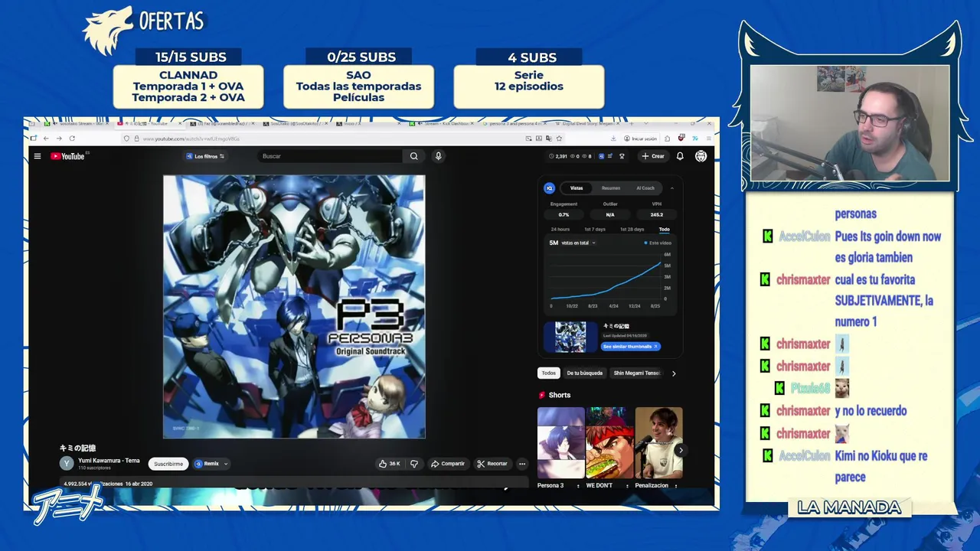Click the Remix button
This screenshot has height=551, width=980.
[x=207, y=464]
